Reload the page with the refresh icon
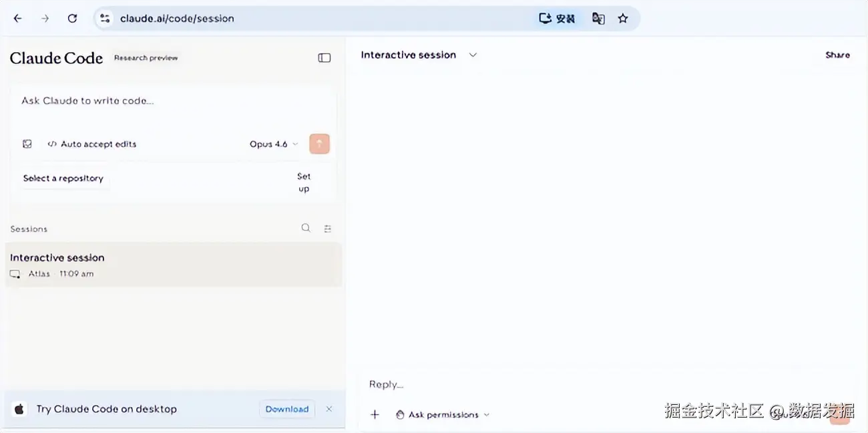The width and height of the screenshot is (868, 433). [x=72, y=19]
